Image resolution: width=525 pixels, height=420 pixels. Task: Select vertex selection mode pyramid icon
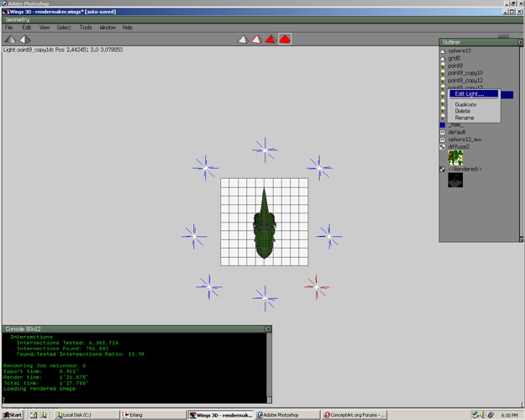coord(243,39)
